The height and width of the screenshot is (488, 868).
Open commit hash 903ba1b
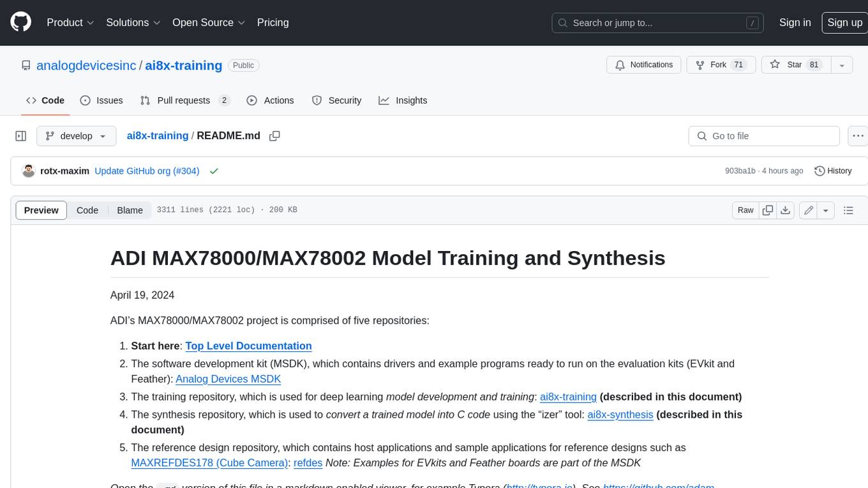click(740, 171)
